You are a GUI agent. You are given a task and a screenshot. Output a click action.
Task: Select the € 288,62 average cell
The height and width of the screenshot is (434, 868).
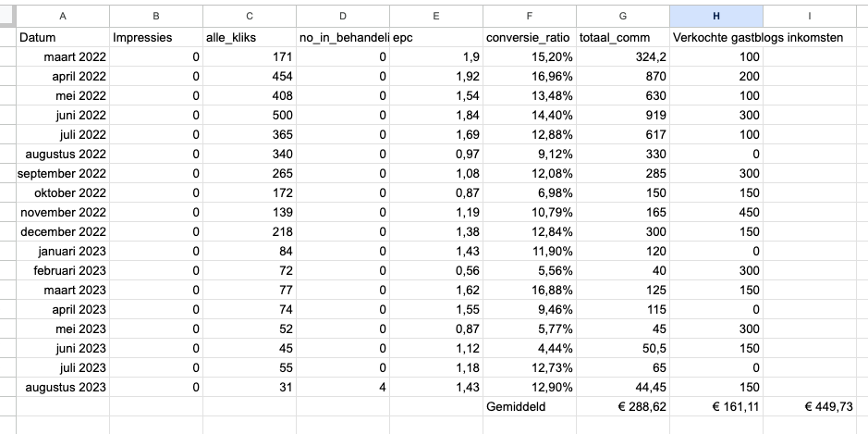tap(623, 406)
